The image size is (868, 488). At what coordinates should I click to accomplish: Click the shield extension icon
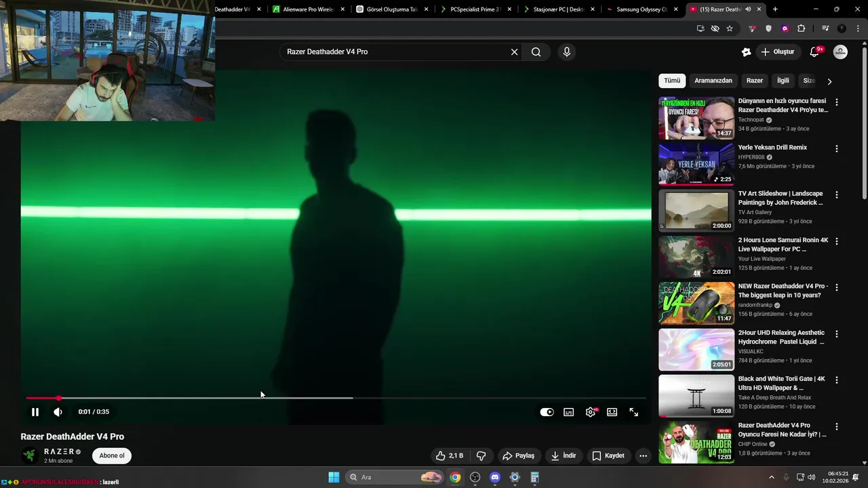click(768, 28)
